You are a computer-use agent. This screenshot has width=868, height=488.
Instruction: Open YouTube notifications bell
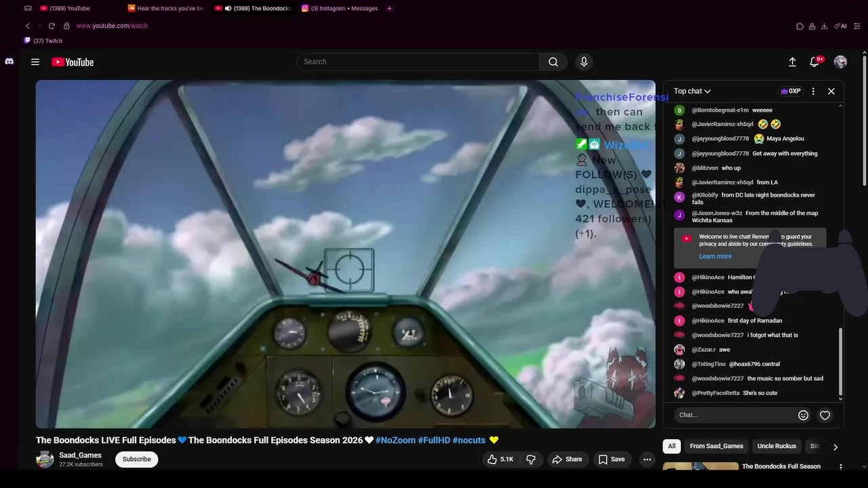pos(815,62)
